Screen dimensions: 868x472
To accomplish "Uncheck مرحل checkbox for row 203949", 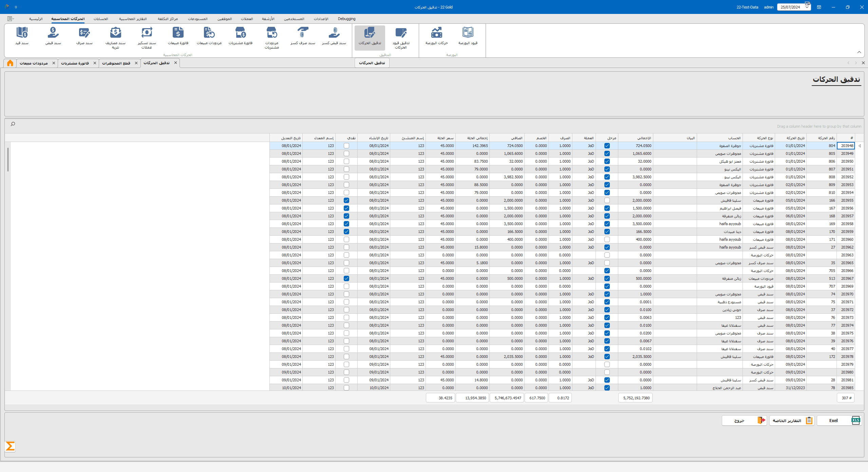I will [607, 153].
